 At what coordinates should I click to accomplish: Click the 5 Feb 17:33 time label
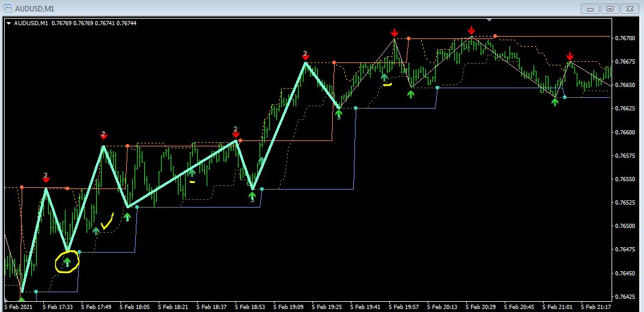pos(57,307)
